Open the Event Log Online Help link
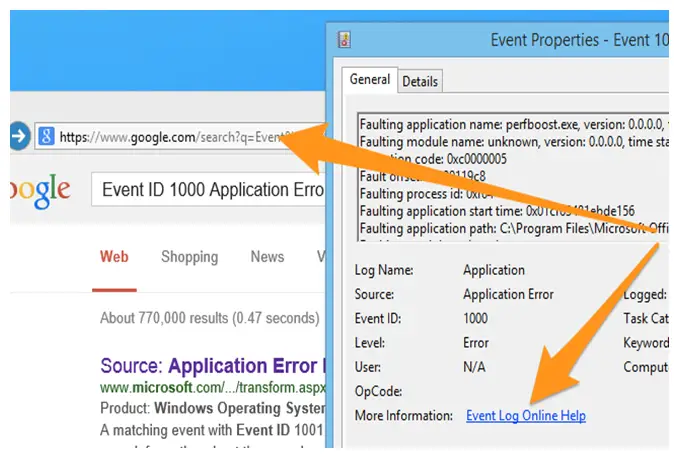Screen dimensions: 674x468 pyautogui.click(x=526, y=416)
